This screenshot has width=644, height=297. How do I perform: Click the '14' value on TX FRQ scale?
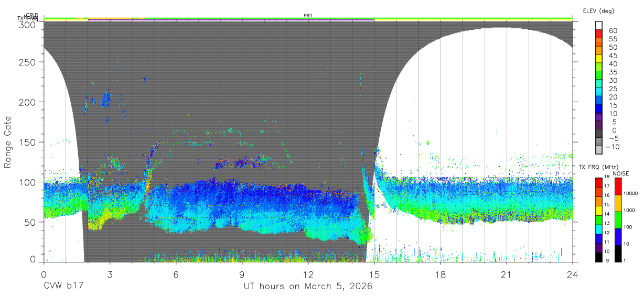click(607, 214)
